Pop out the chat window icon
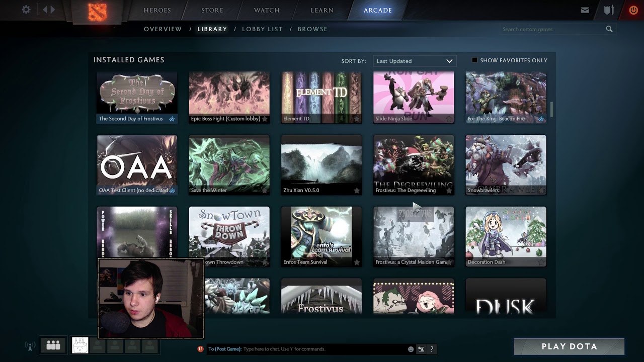This screenshot has height=362, width=644. (x=421, y=349)
